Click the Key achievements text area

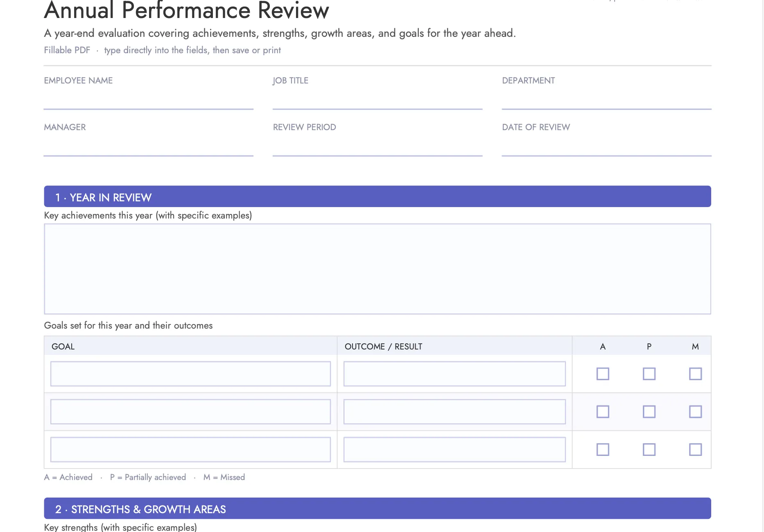pyautogui.click(x=377, y=269)
